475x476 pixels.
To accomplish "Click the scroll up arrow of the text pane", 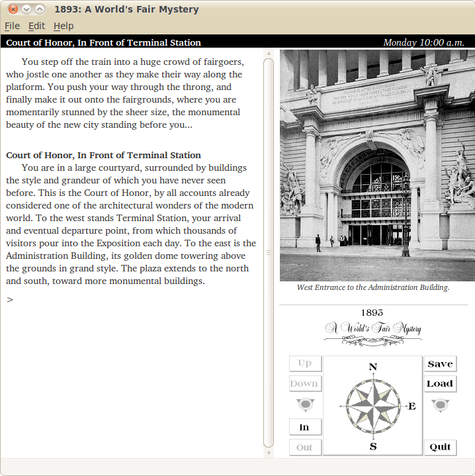I will coord(269,53).
